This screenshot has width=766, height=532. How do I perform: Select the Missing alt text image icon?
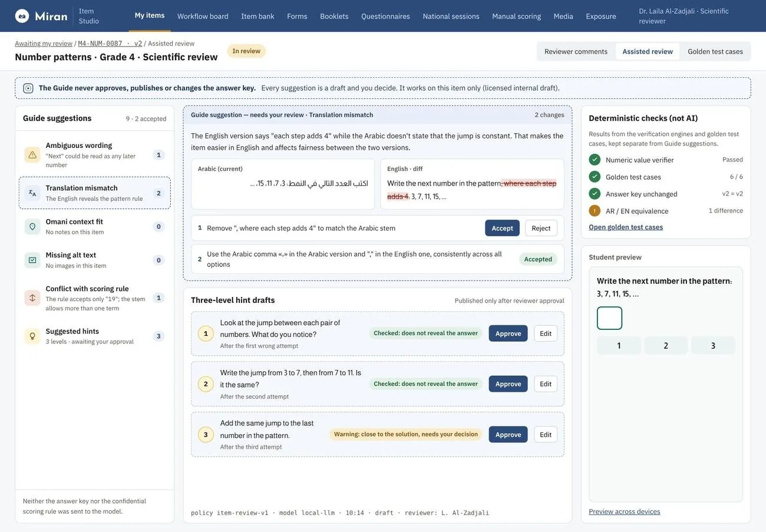pos(32,260)
